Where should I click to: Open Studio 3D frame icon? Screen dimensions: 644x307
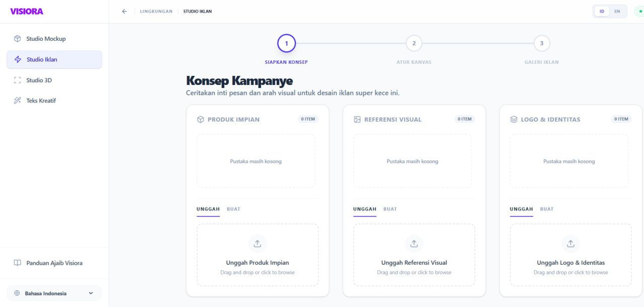coord(18,80)
